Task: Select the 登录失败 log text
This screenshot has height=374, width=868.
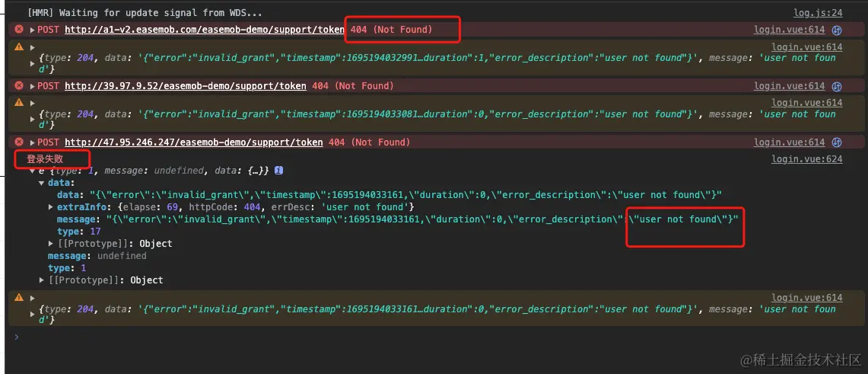Action: (x=45, y=159)
